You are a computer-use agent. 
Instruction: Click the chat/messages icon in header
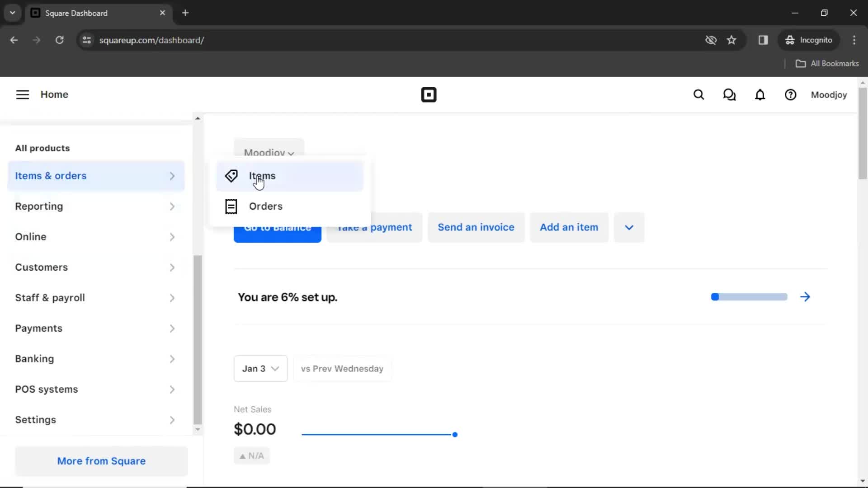[729, 94]
